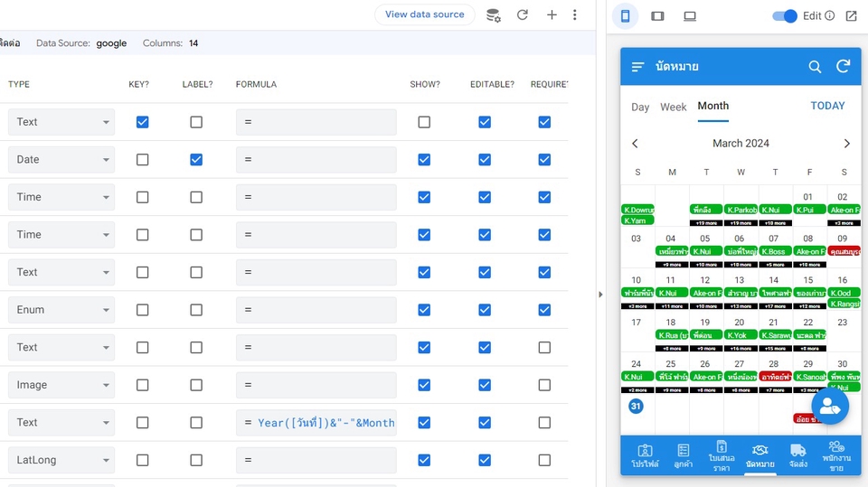The height and width of the screenshot is (487, 868).
Task: Click the FORMULA column header
Action: (x=256, y=84)
